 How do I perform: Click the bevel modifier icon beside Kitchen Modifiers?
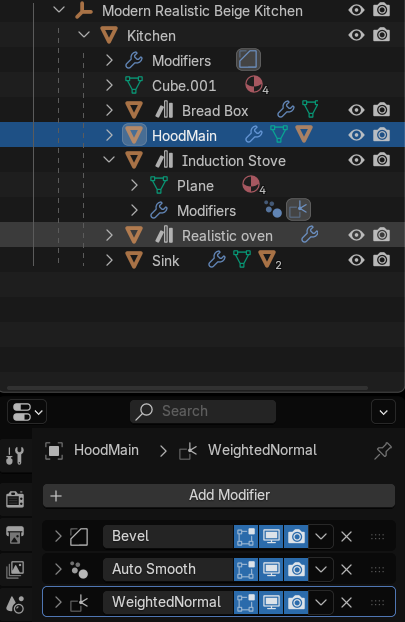point(248,60)
